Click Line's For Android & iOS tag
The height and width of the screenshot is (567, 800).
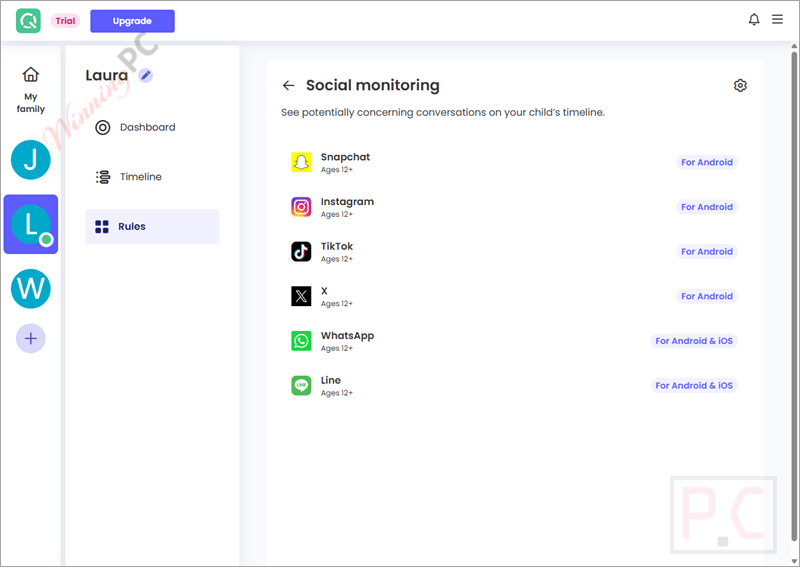694,385
